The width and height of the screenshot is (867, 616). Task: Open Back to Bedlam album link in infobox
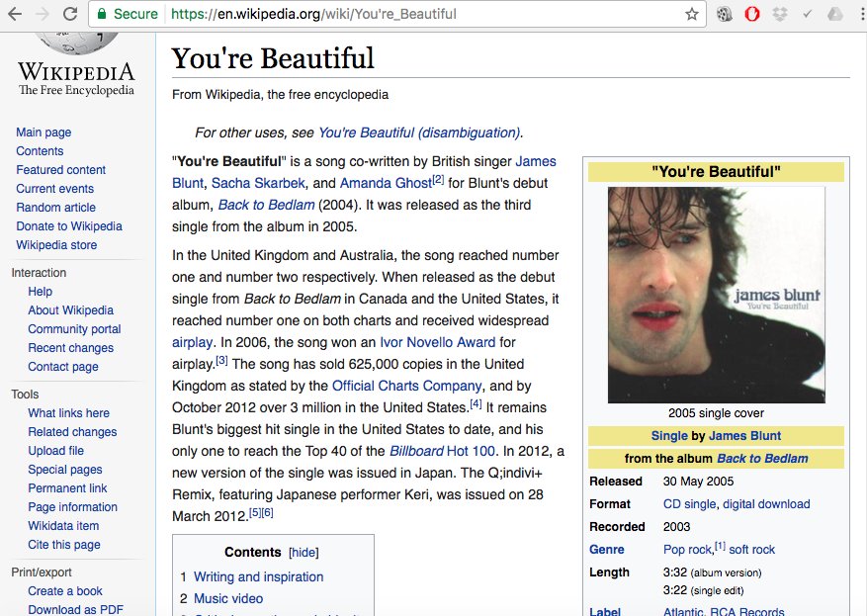click(x=762, y=459)
